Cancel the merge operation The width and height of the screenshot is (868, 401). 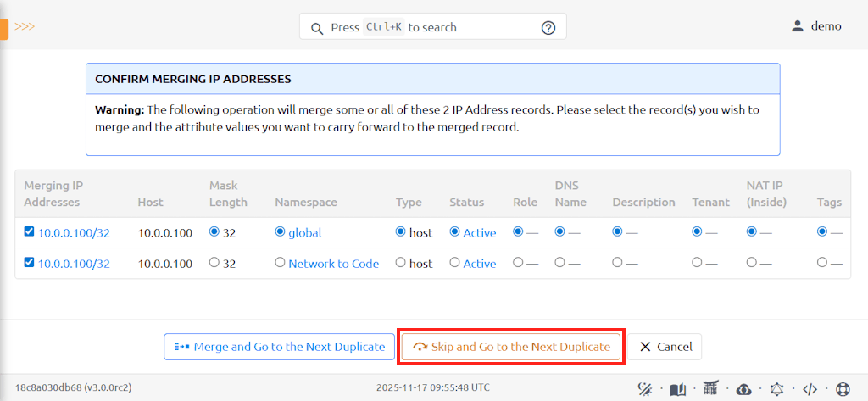665,347
